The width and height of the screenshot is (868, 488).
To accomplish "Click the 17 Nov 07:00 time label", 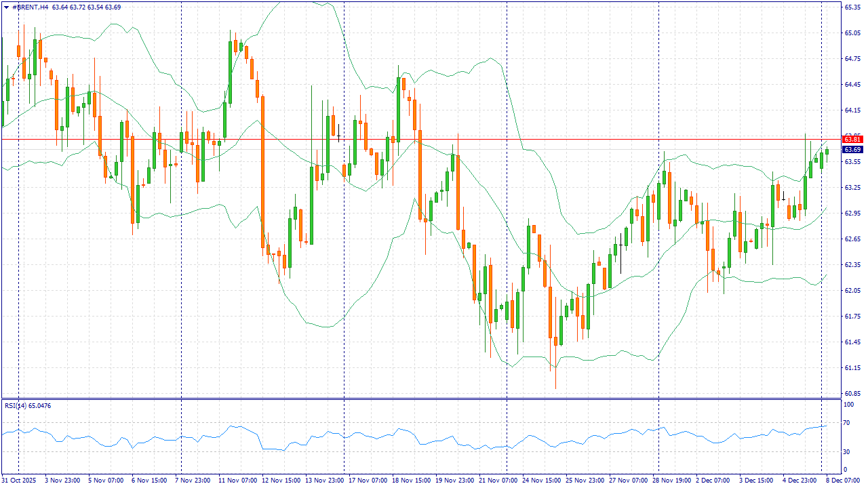I will click(x=366, y=480).
